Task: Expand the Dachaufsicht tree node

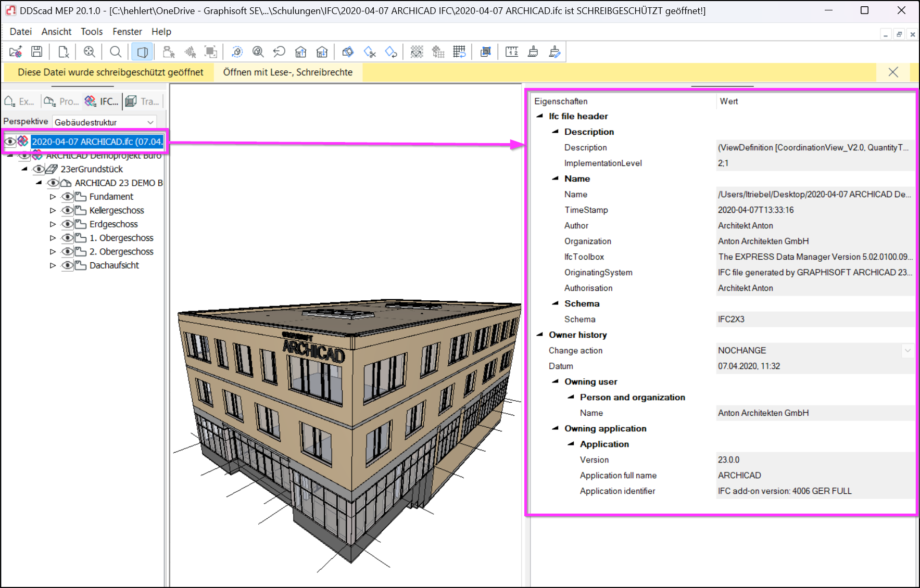Action: 53,265
